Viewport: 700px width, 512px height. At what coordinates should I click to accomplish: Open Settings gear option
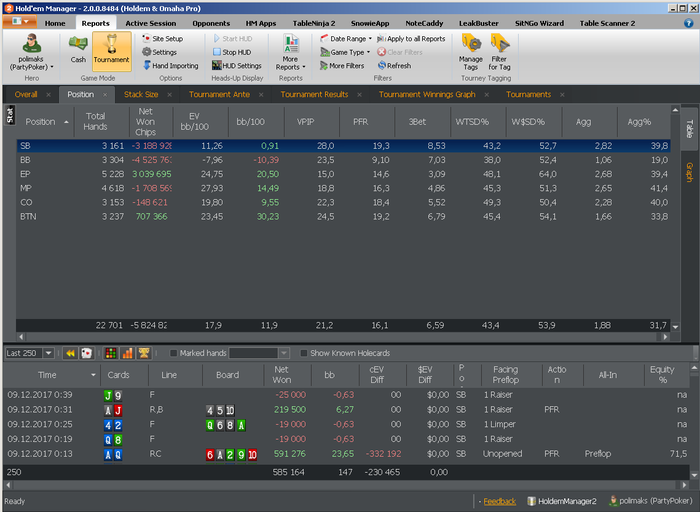click(159, 52)
